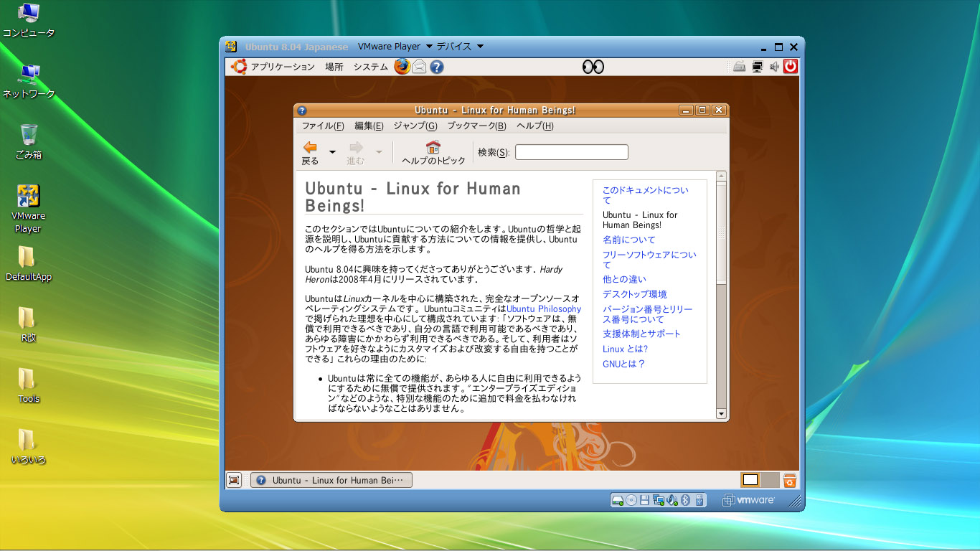Open back history dropdown arrow
980x551 pixels.
pos(332,152)
